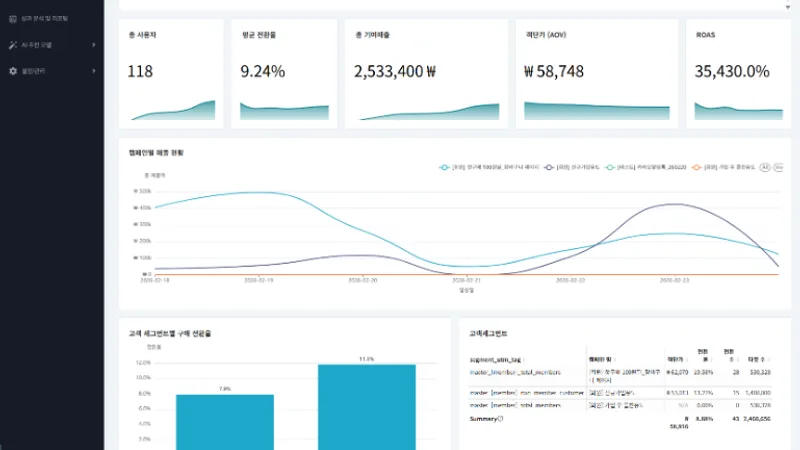The width and height of the screenshot is (800, 450).
Task: Click the info icon beside Summary
Action: [x=500, y=419]
